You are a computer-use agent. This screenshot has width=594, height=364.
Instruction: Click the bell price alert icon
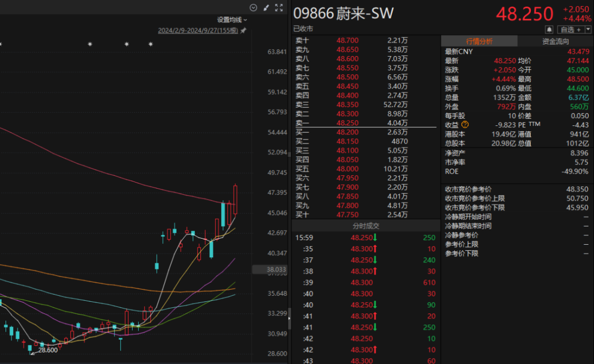(x=549, y=29)
